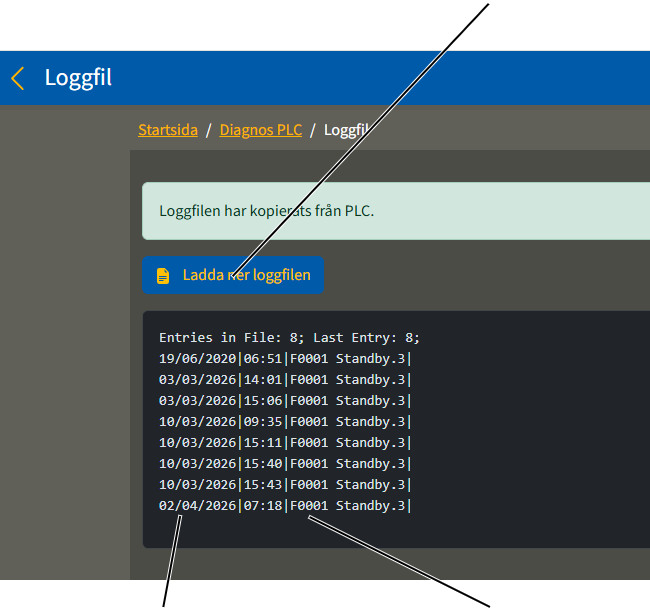Click the Loggfil breadcrumb text
650x611 pixels.
tap(347, 130)
